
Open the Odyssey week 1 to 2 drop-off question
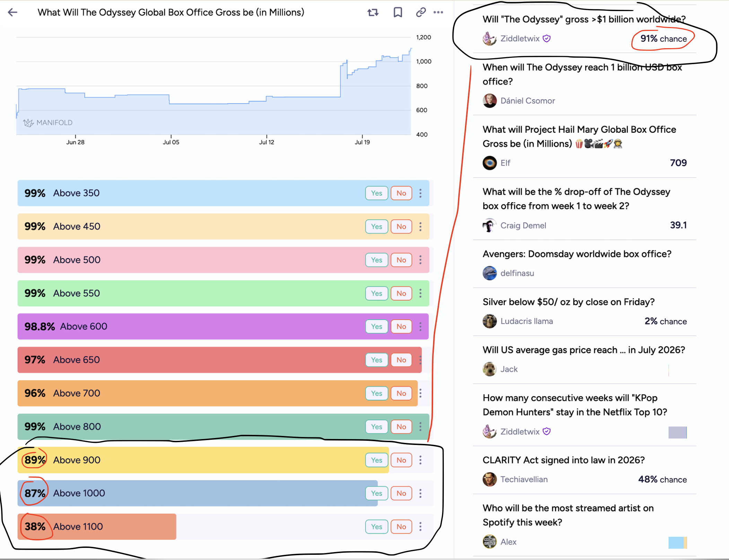(577, 199)
